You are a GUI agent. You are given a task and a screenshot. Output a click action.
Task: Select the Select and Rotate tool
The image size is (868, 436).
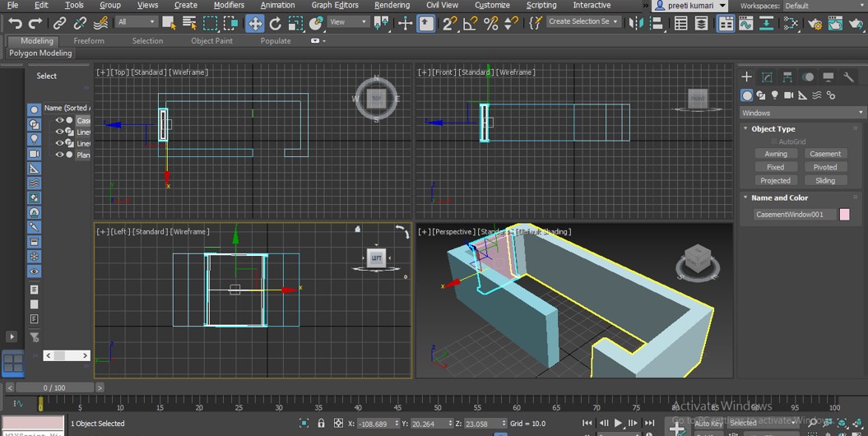pyautogui.click(x=276, y=23)
